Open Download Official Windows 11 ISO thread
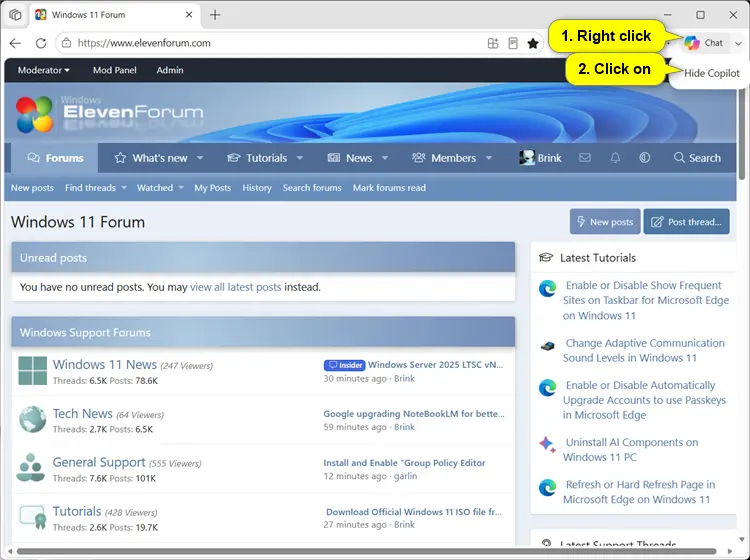The height and width of the screenshot is (560, 750). tap(414, 512)
